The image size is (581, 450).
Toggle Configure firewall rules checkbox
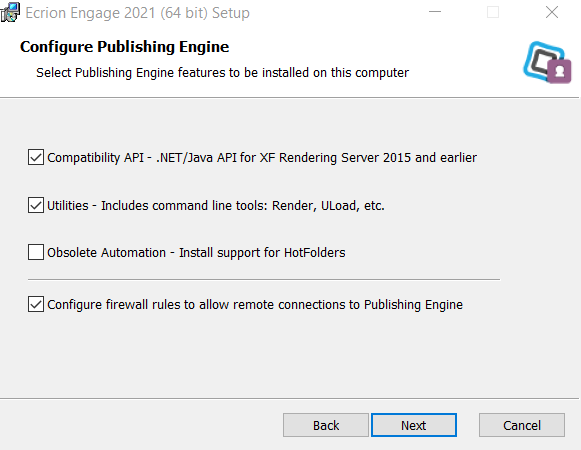36,304
